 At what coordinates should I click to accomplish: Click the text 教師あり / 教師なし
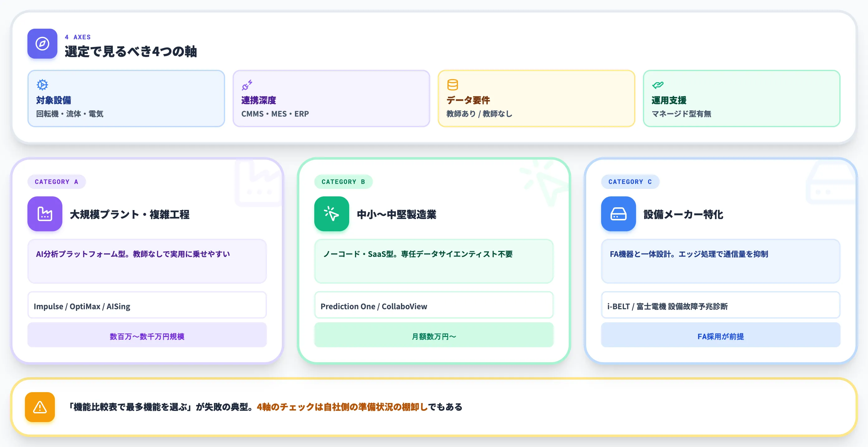[480, 114]
